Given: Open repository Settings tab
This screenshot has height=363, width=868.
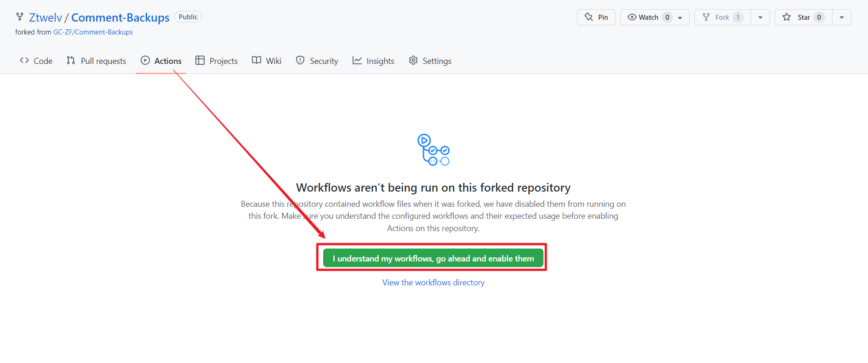Looking at the screenshot, I should (x=430, y=61).
